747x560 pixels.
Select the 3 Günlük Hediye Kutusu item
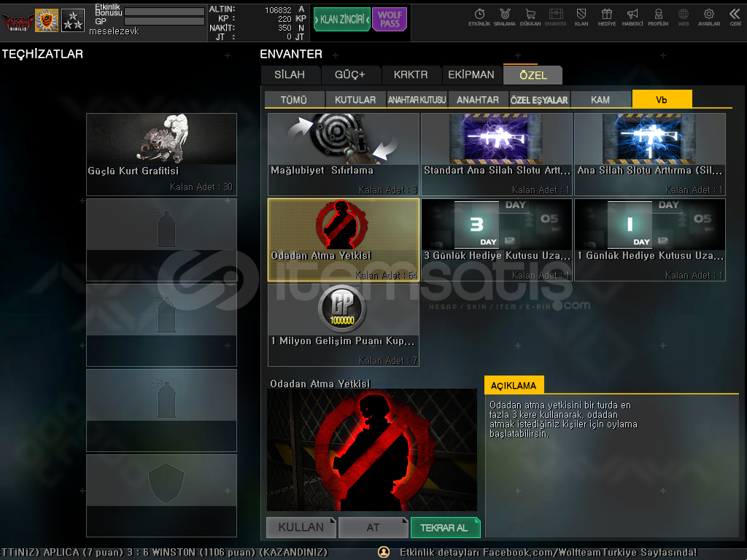(x=496, y=240)
